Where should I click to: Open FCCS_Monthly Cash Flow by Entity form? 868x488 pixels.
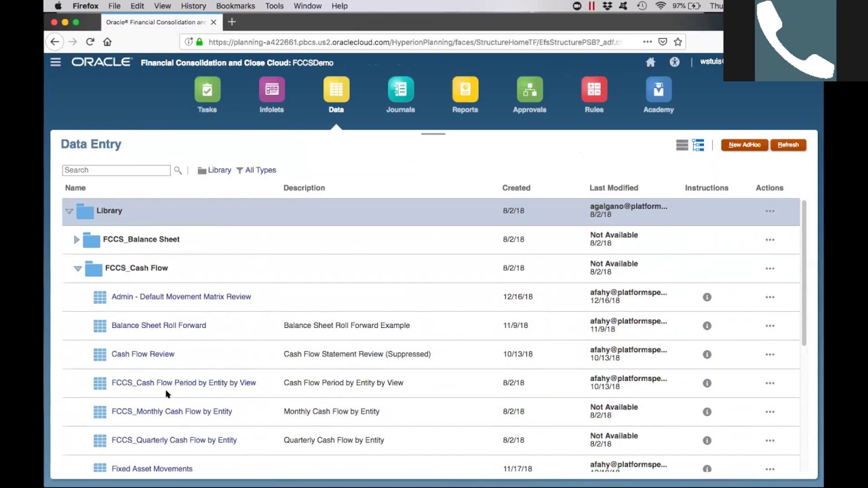tap(172, 411)
